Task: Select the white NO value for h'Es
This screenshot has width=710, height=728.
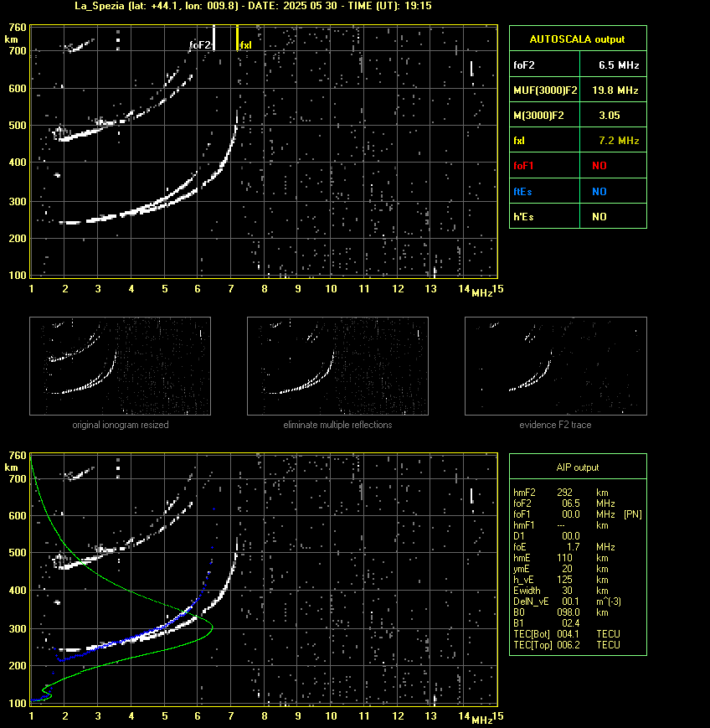Action: (x=599, y=217)
